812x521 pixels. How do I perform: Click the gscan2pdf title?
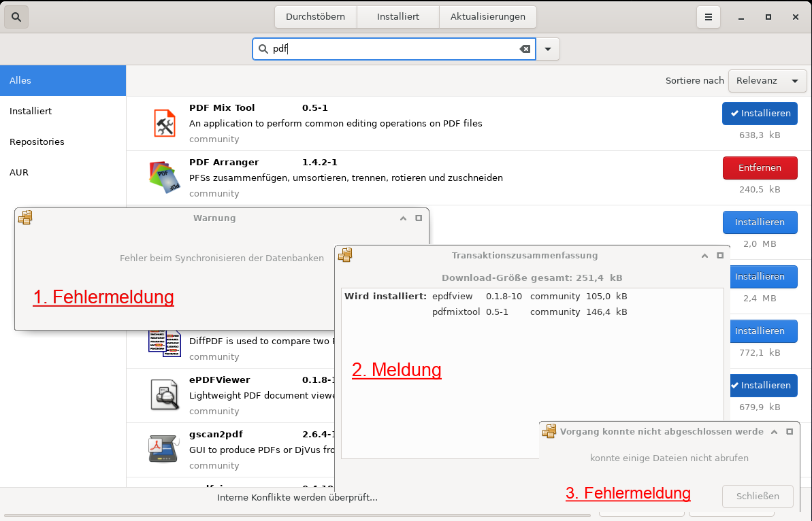(216, 434)
